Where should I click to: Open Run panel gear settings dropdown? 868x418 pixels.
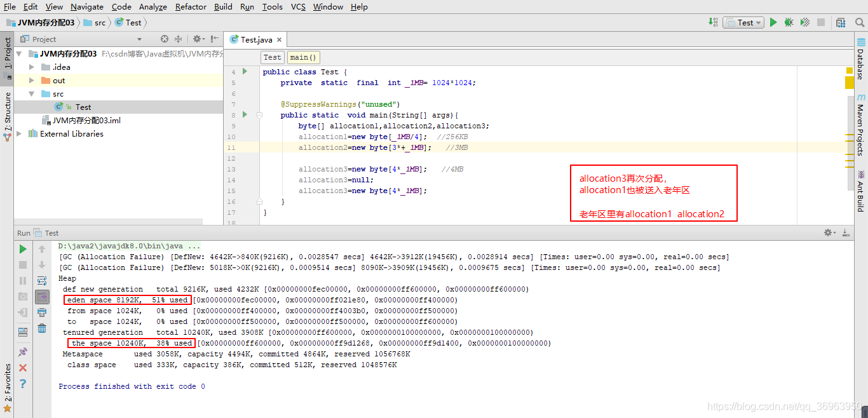coord(830,233)
